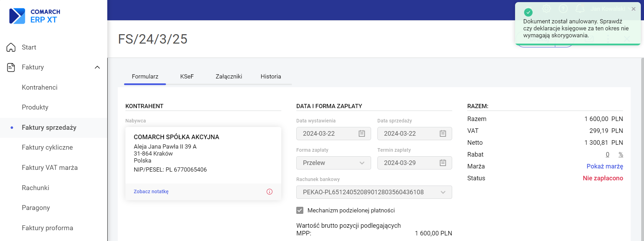Click the Zobacz notatkę link

tap(151, 191)
